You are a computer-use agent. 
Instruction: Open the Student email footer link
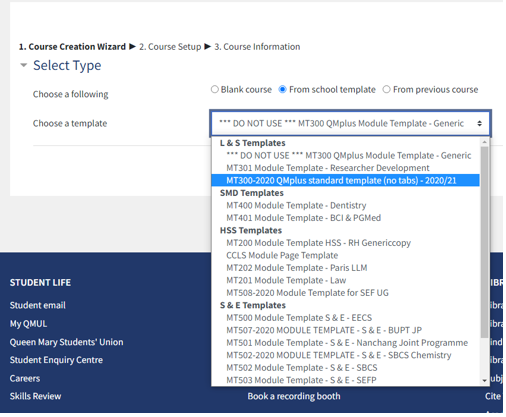coord(38,305)
